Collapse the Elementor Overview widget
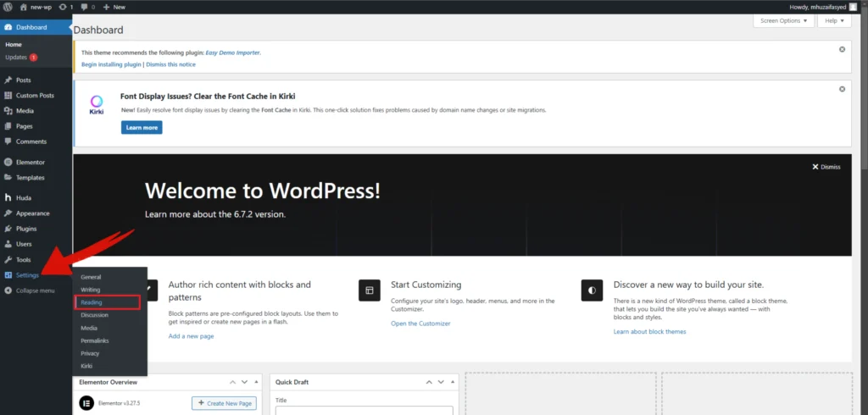This screenshot has width=868, height=415. click(256, 382)
